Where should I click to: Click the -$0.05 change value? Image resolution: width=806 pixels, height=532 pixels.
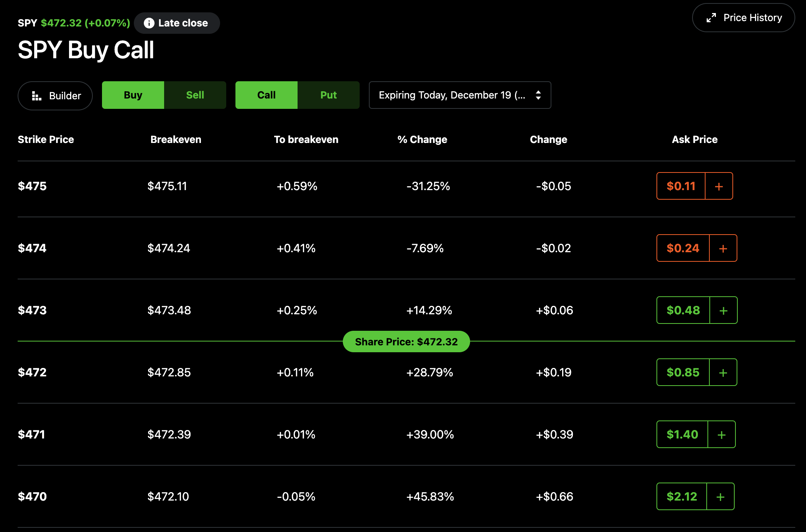click(554, 186)
